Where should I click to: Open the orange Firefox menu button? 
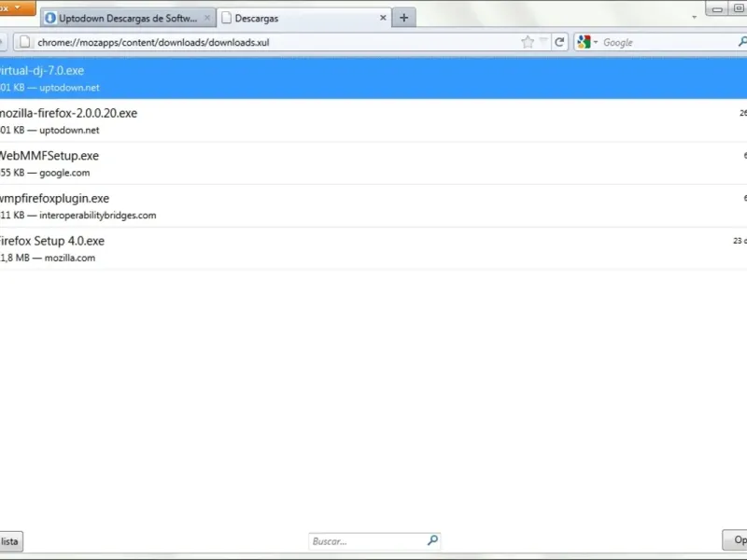[17, 7]
